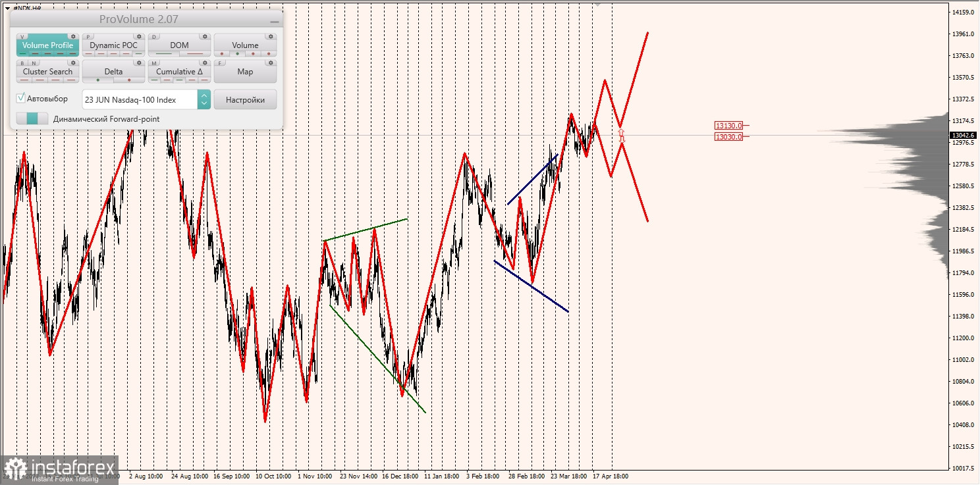
Task: Activate the Delta button
Action: 113,71
